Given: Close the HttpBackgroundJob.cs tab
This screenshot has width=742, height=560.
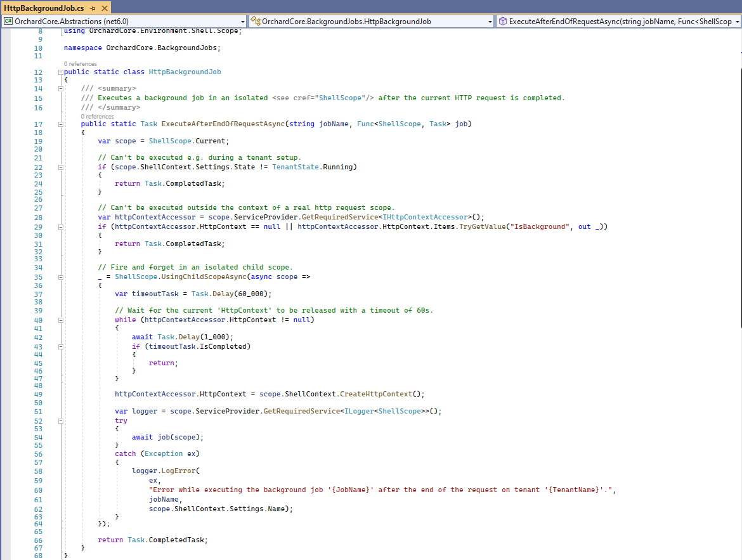Looking at the screenshot, I should click(x=105, y=8).
